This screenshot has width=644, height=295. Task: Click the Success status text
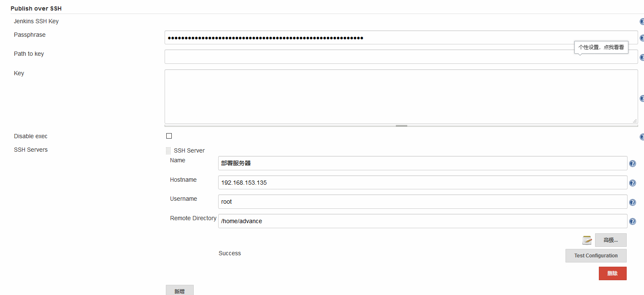[x=230, y=253]
